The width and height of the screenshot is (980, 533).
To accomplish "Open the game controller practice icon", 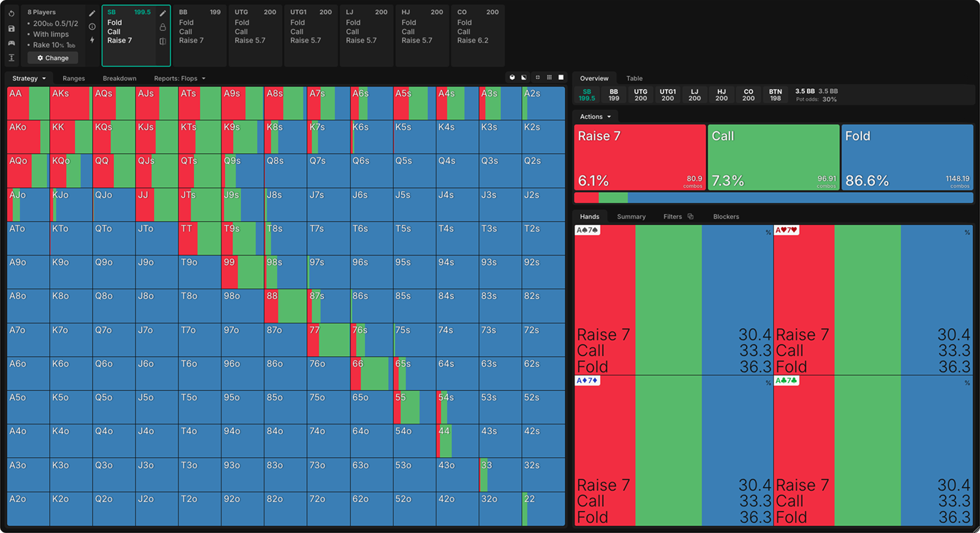I will [11, 43].
